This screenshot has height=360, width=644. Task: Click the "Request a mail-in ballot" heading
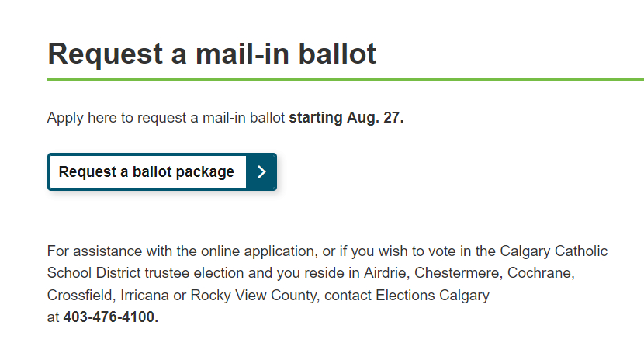point(212,54)
